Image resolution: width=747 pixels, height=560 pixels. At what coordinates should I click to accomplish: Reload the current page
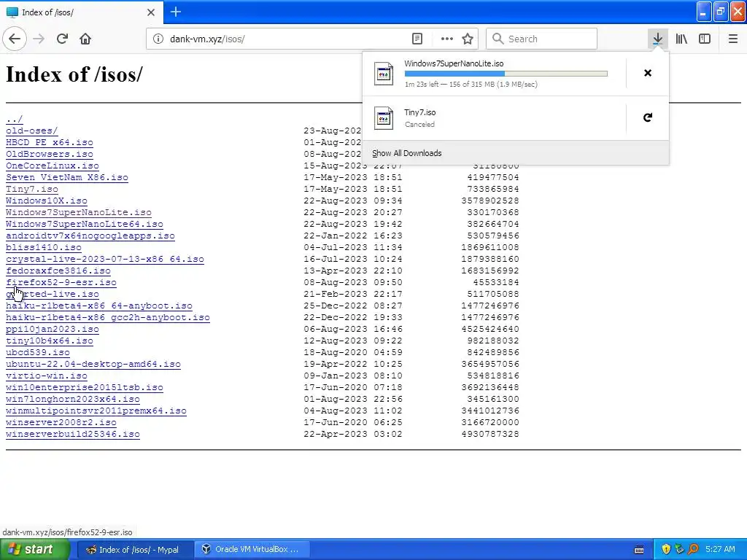[63, 39]
